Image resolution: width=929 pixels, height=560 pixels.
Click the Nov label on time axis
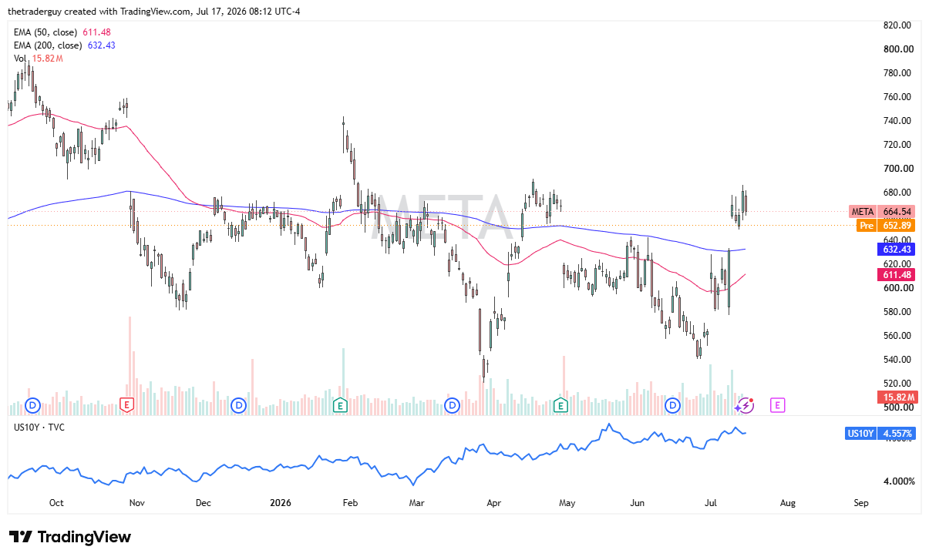tap(136, 503)
